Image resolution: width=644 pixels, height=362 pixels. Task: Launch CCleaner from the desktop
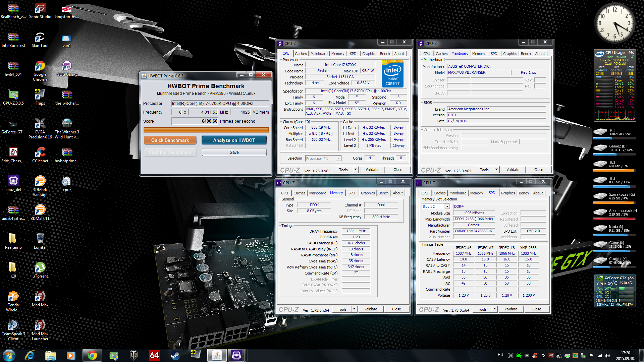click(40, 155)
